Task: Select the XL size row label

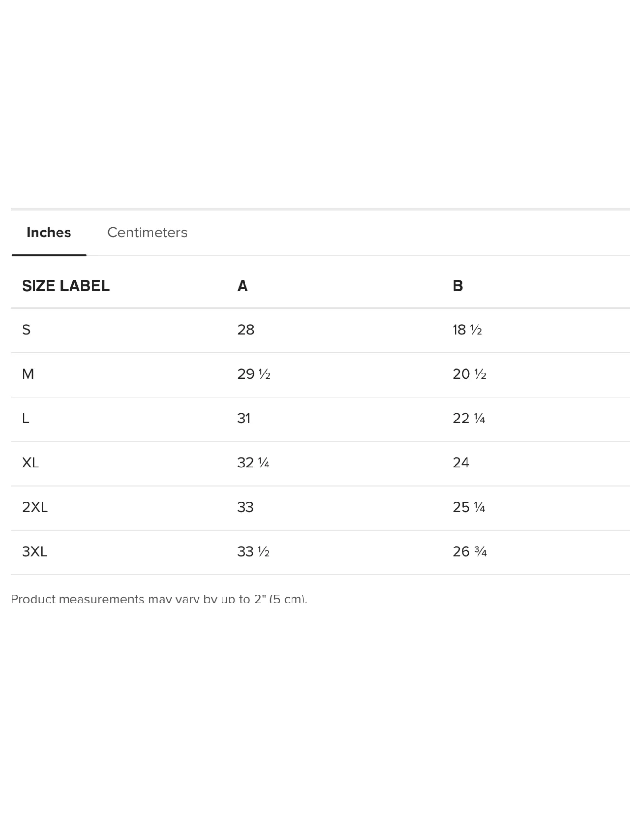Action: (x=30, y=463)
